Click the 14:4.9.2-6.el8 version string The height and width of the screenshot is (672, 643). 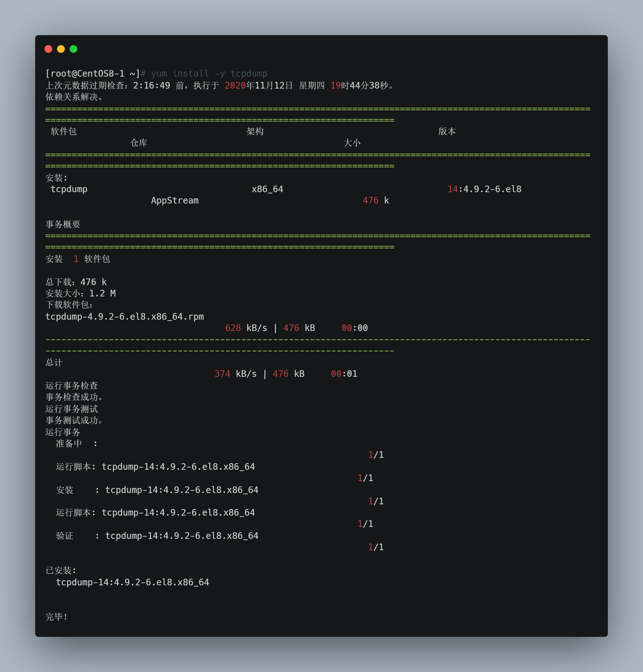coord(484,189)
